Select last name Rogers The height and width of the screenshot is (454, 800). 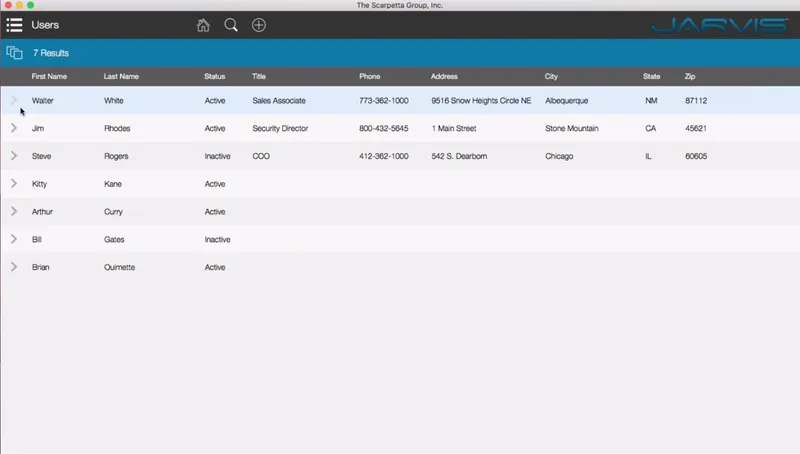(116, 156)
